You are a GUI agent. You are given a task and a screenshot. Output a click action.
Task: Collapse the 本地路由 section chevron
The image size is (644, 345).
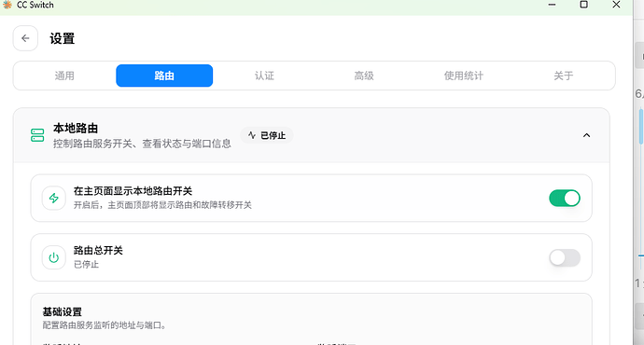[586, 135]
